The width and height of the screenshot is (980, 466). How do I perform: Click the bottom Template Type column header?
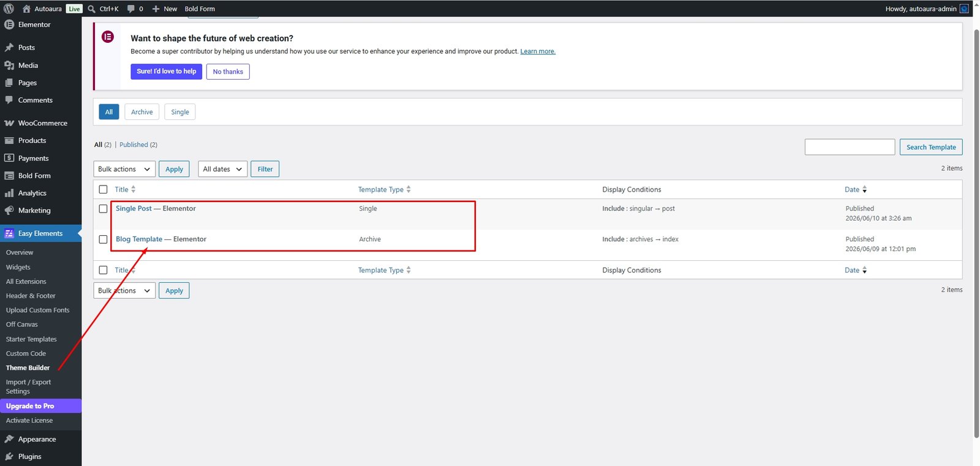tap(384, 270)
